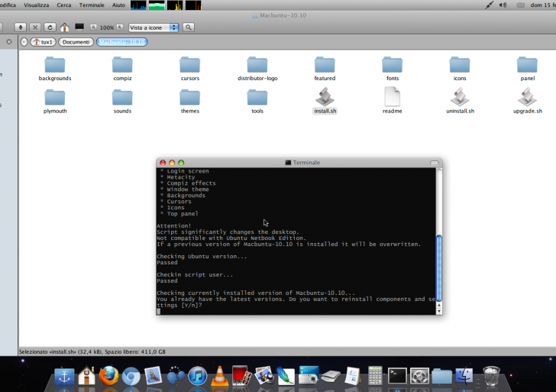Open the Terminale menu
The image size is (556, 392).
[x=92, y=5]
